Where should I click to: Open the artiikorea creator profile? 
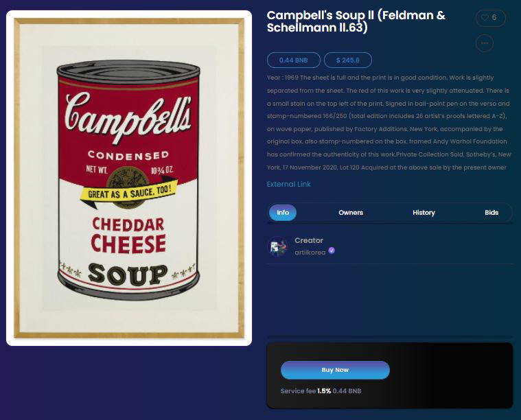[x=310, y=253]
